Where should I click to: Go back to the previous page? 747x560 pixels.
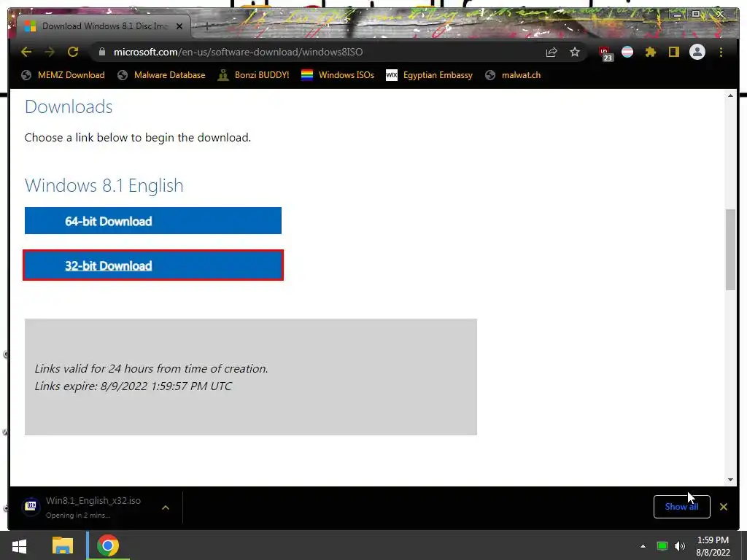coord(26,52)
